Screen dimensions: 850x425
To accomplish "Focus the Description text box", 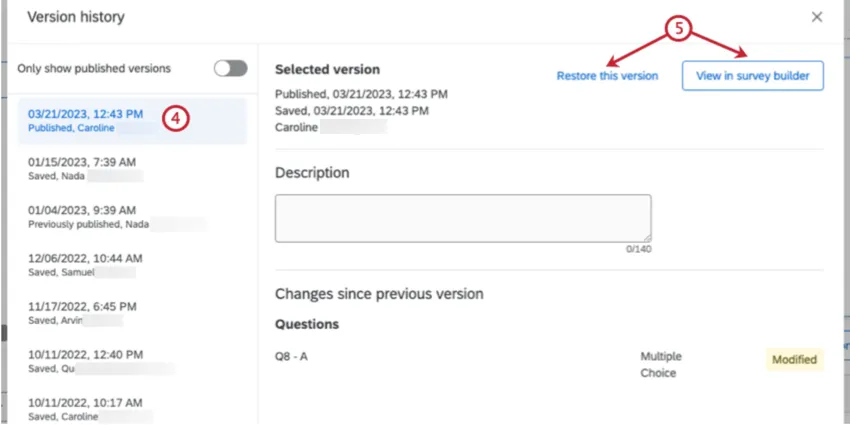I will coord(463,218).
